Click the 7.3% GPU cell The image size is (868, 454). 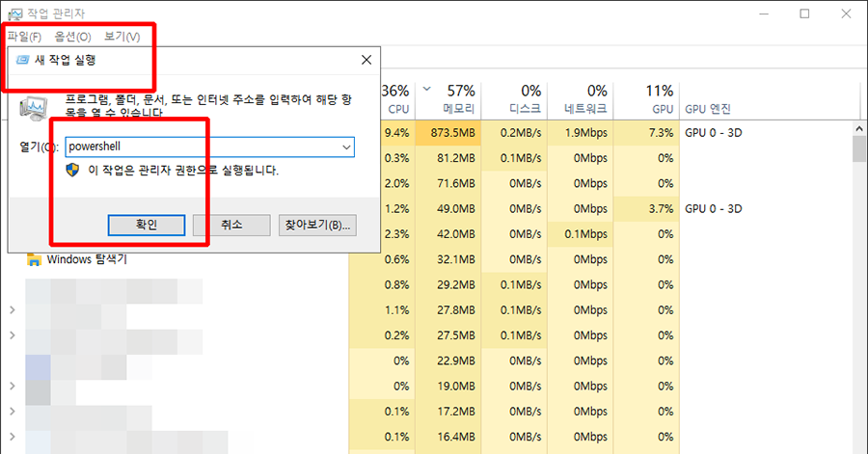point(646,133)
